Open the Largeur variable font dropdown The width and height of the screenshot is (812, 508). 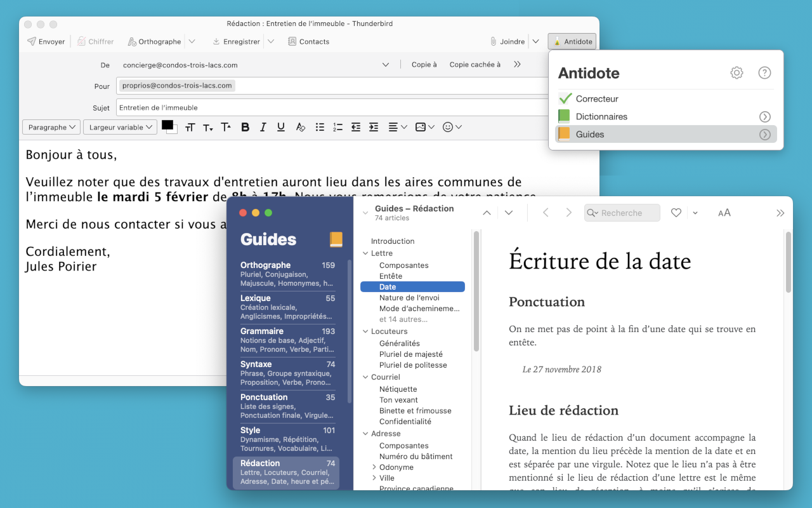click(x=120, y=127)
